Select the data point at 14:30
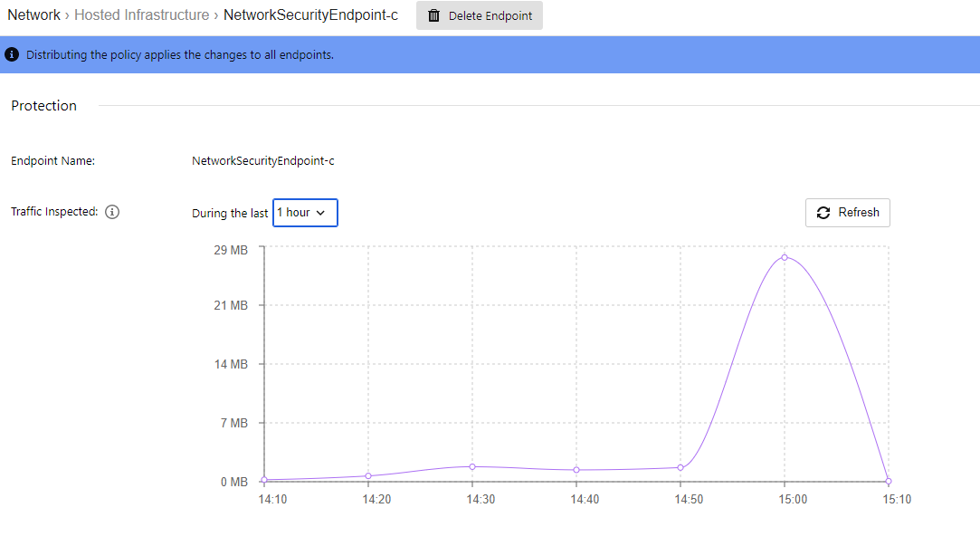This screenshot has height=546, width=980. click(472, 466)
